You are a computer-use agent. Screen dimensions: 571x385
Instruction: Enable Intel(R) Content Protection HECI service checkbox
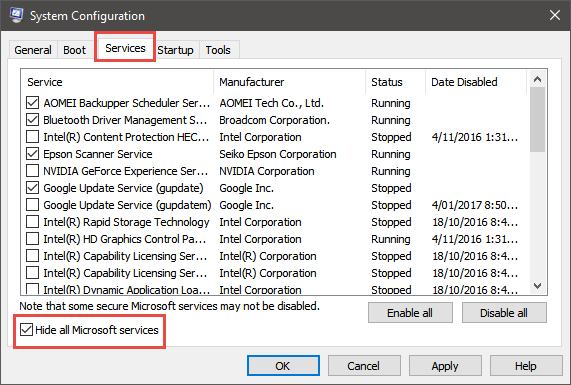[32, 137]
